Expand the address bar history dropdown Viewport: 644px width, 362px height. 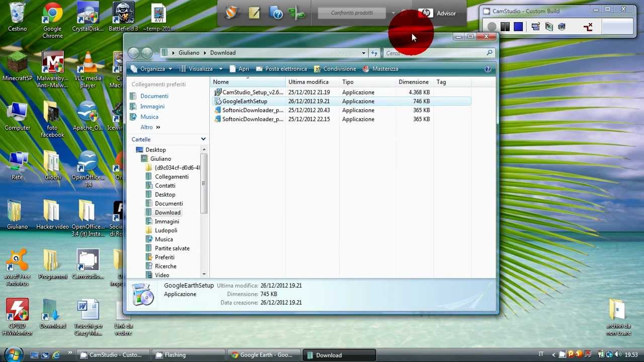(x=363, y=53)
